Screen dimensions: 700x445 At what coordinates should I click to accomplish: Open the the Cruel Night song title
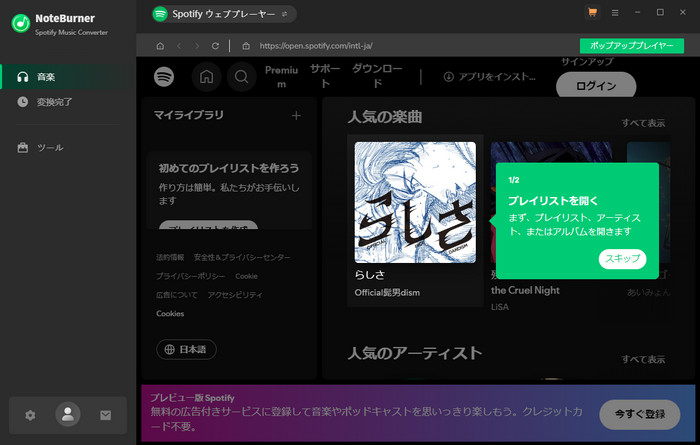[525, 290]
